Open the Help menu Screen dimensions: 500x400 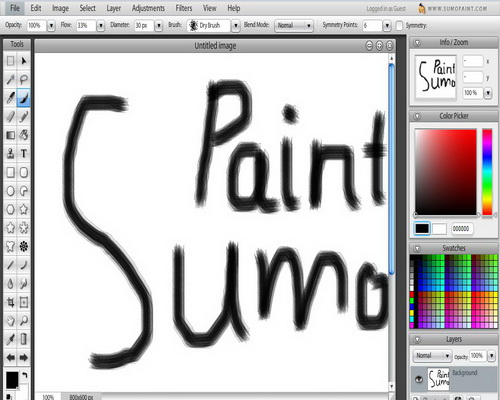point(234,8)
